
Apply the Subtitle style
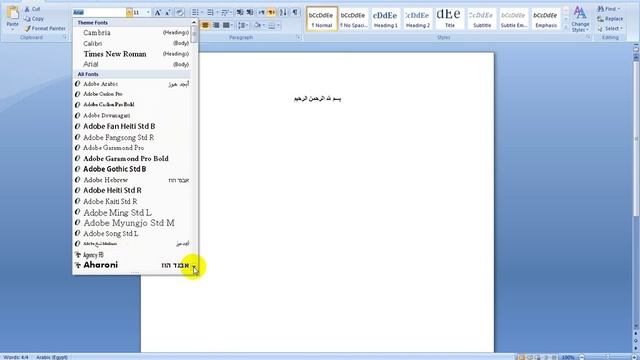coord(482,19)
